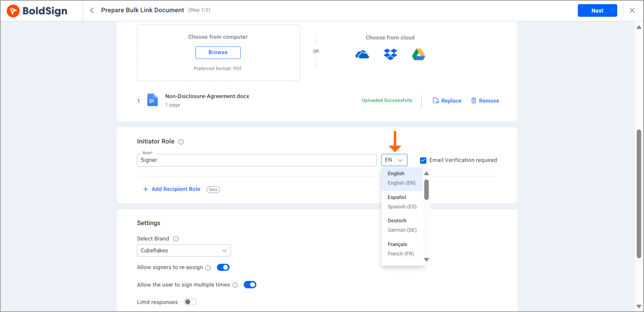Choose file from Dropbox
The height and width of the screenshot is (312, 644).
point(390,54)
